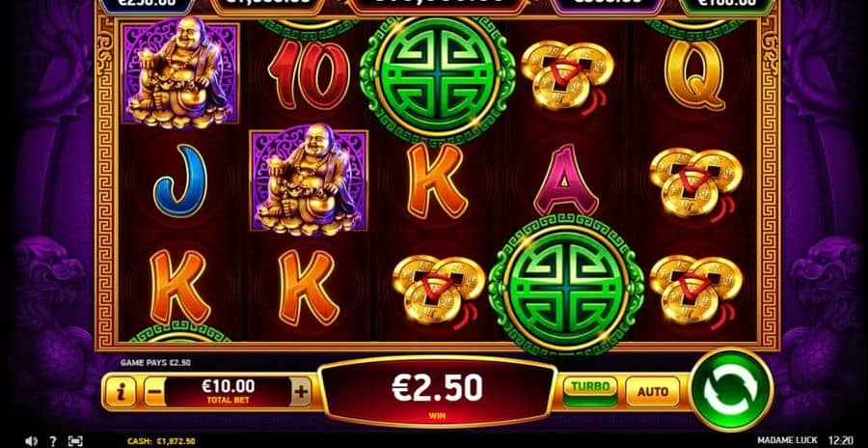This screenshot has width=868, height=448.
Task: Click the red 10 symbol
Action: pyautogui.click(x=309, y=74)
